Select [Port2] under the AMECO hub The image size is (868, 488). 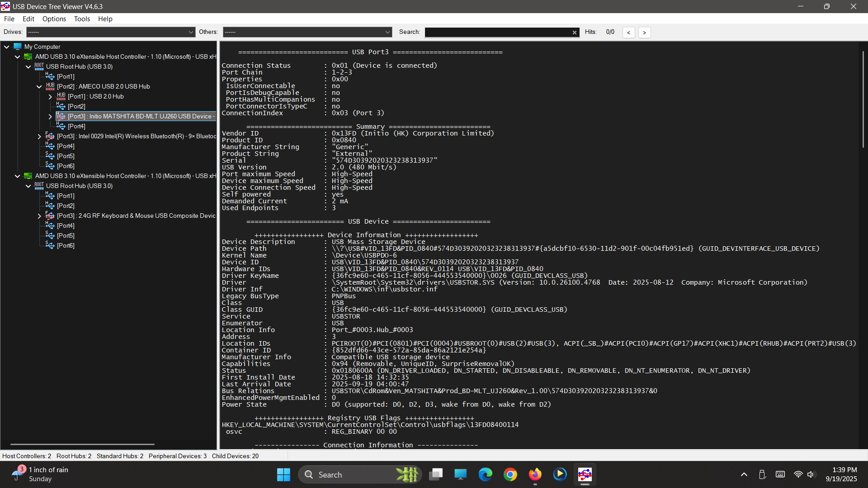76,106
